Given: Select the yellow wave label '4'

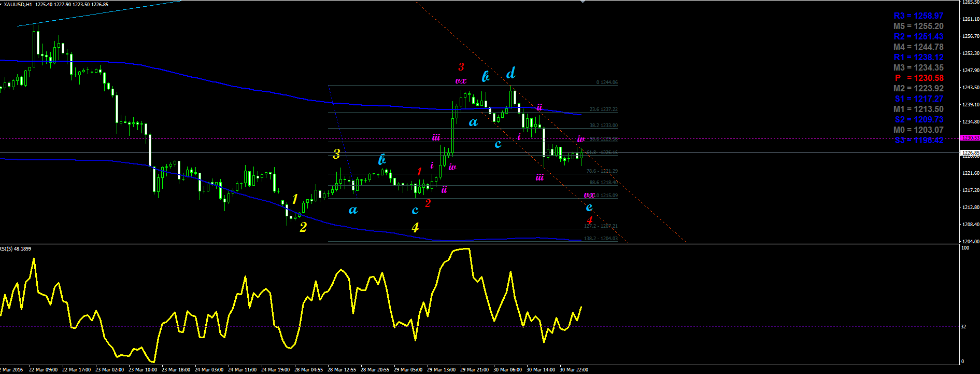Looking at the screenshot, I should 415,227.
